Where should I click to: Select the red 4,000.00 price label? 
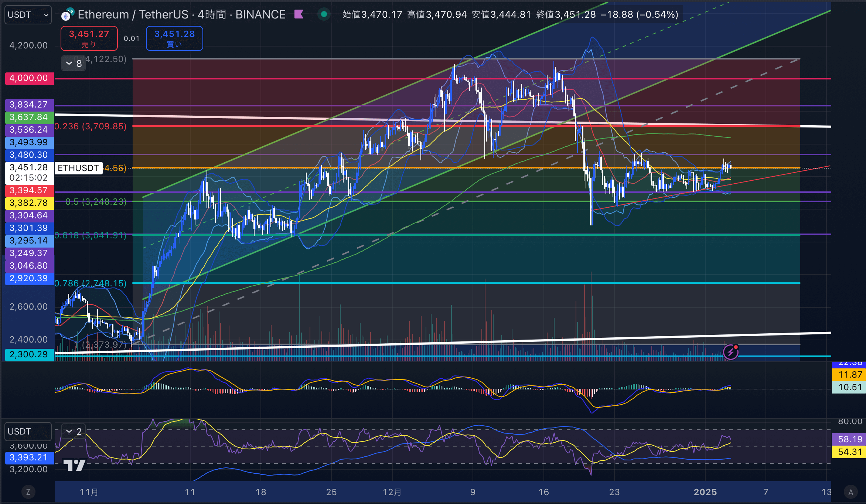click(29, 78)
